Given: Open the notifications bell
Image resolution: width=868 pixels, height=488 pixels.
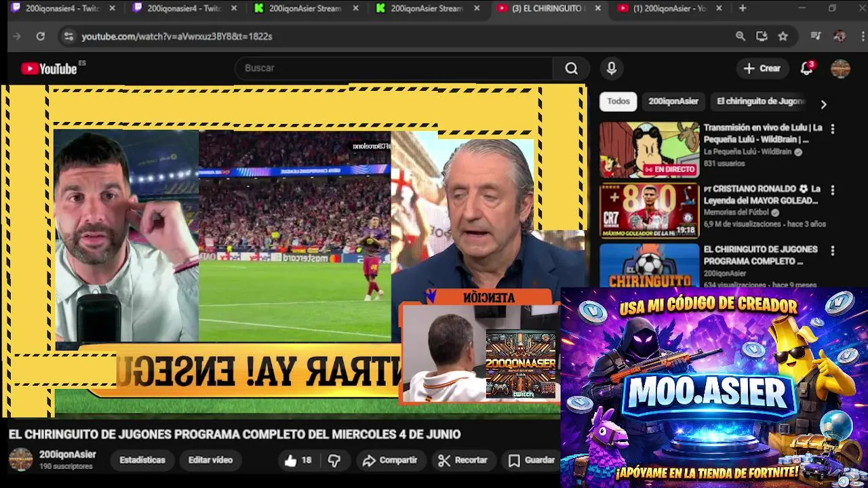Looking at the screenshot, I should click(806, 68).
